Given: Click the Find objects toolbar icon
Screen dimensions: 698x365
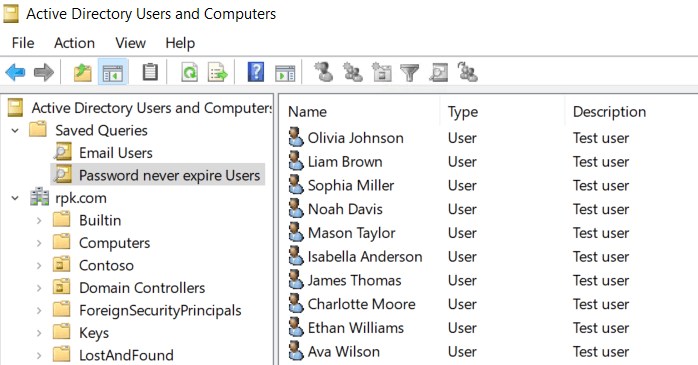Looking at the screenshot, I should pyautogui.click(x=438, y=73).
